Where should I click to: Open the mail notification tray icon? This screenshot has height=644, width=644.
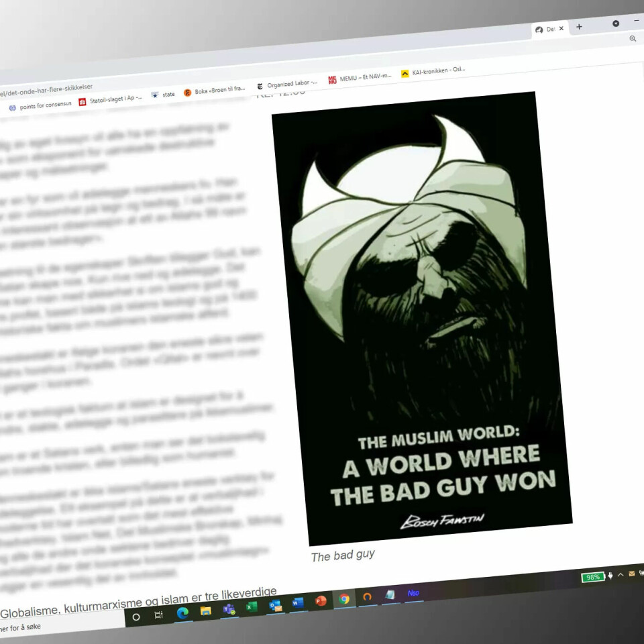[x=632, y=574]
